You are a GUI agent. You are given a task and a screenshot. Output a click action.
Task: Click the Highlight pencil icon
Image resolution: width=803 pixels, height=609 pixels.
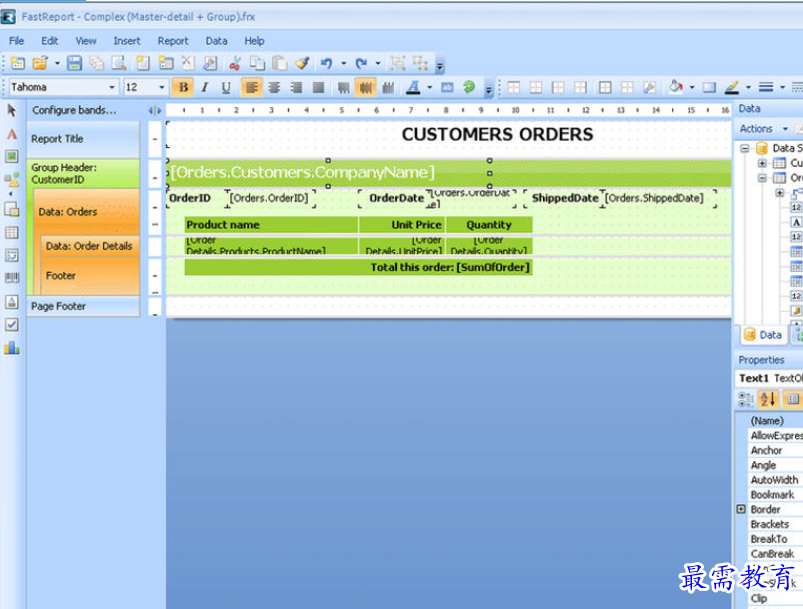pyautogui.click(x=732, y=87)
